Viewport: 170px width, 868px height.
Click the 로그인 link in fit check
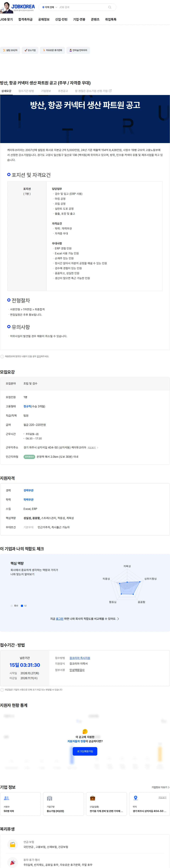click(59, 619)
